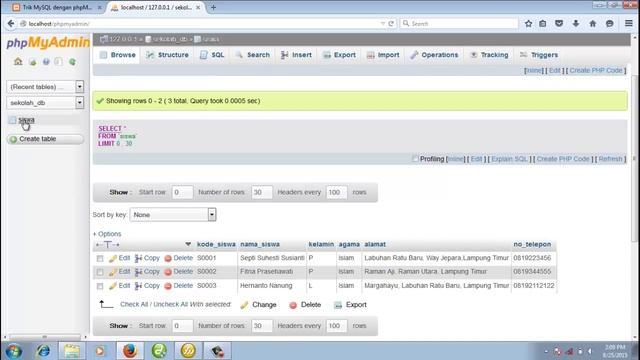Open Windows Start button
Screen dimensions: 640x360
(13, 351)
